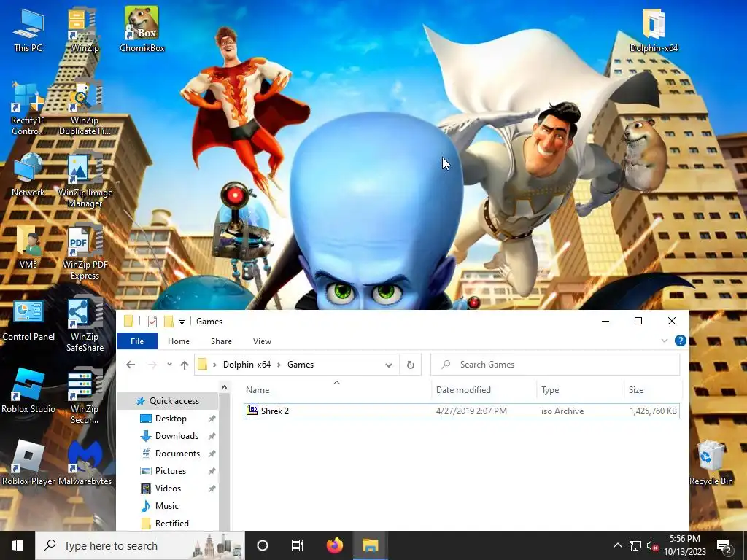Launch Roblox Studio from the desktop
Image resolution: width=747 pixels, height=560 pixels.
point(28,392)
